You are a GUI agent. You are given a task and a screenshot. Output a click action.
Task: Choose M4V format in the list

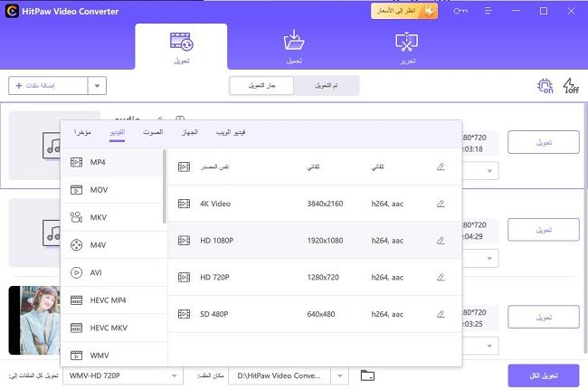pos(112,245)
